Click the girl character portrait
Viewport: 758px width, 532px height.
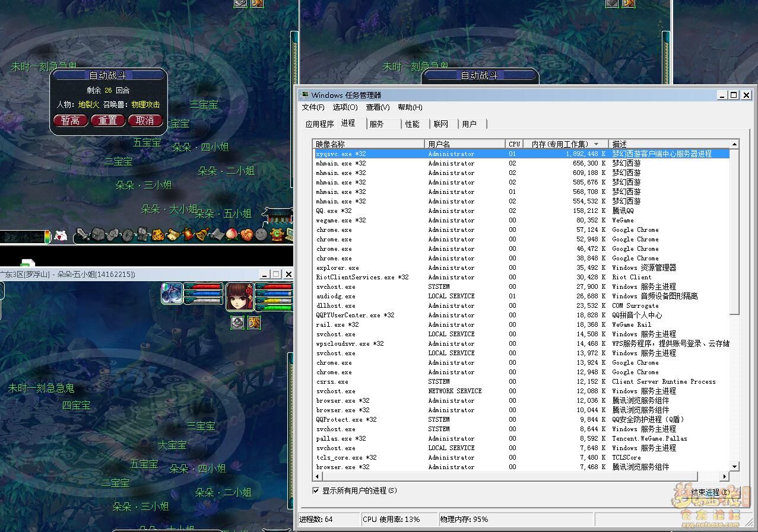240,297
